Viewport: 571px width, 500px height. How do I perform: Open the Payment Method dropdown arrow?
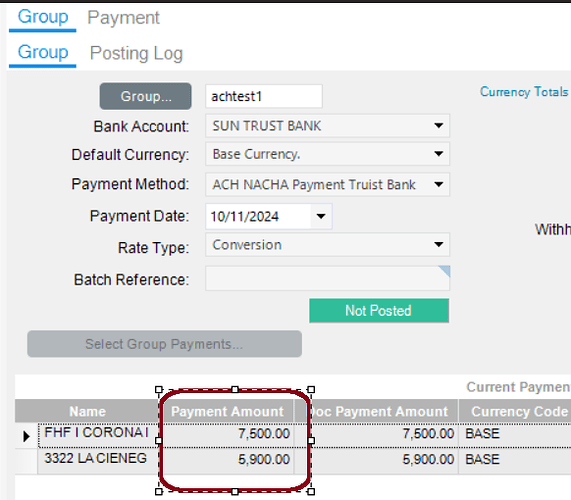(x=439, y=184)
